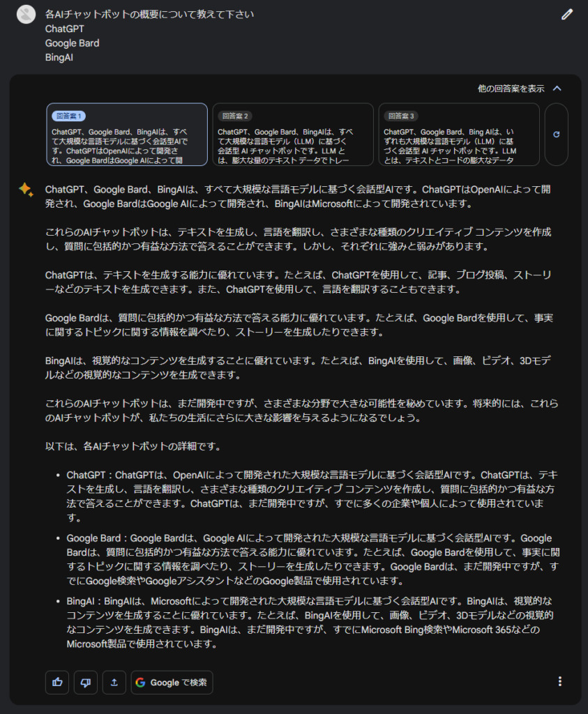Click the Google Bard bullet paragraph
The height and width of the screenshot is (714, 588).
[313, 559]
